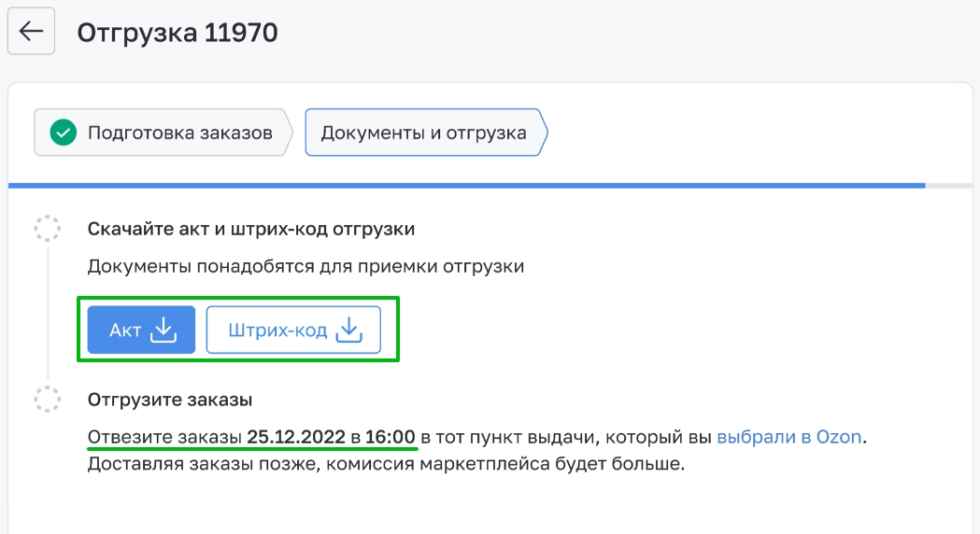
Task: Select the dashed circle beside Скачайте акт
Action: tap(48, 229)
